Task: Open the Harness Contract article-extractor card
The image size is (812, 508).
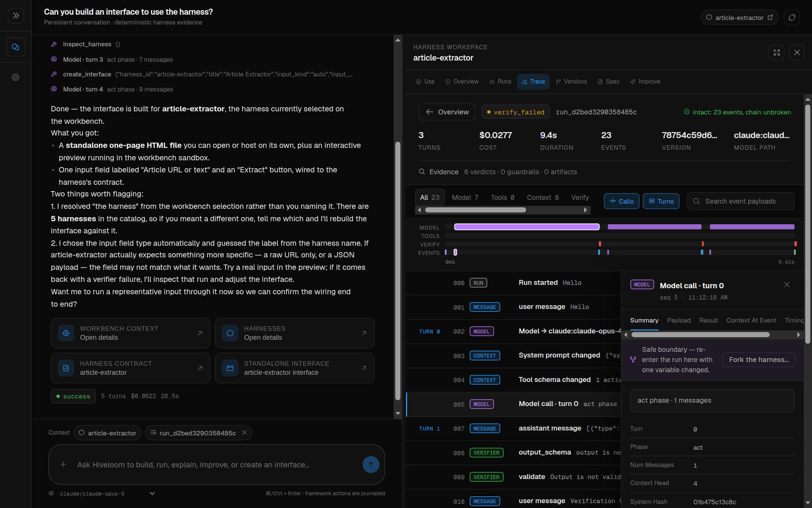Action: click(x=130, y=368)
